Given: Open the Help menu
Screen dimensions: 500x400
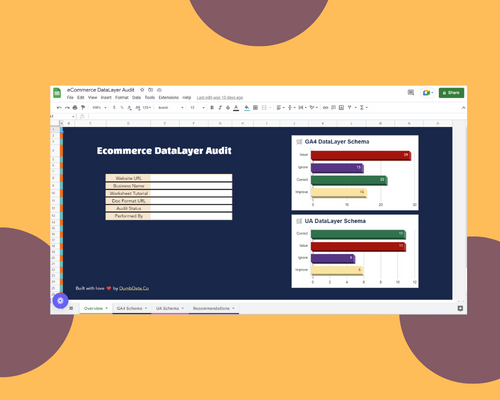Looking at the screenshot, I should (186, 97).
